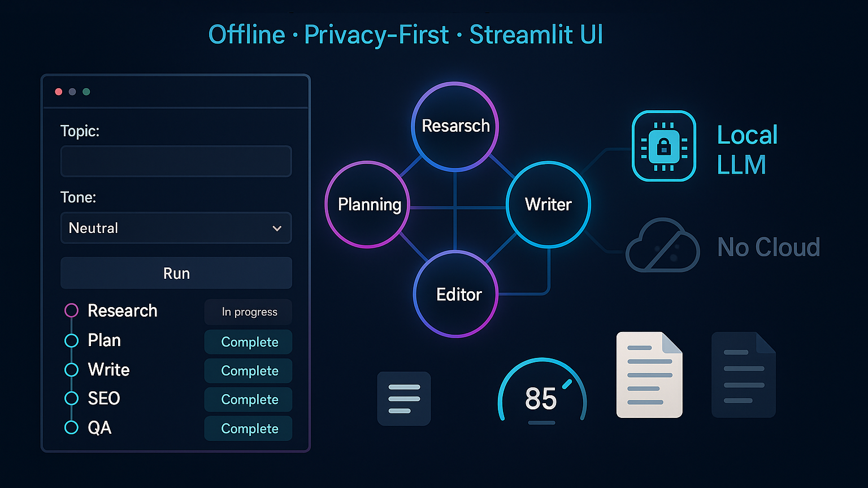Toggle the QA step circle marker
Image resolution: width=868 pixels, height=488 pixels.
71,427
